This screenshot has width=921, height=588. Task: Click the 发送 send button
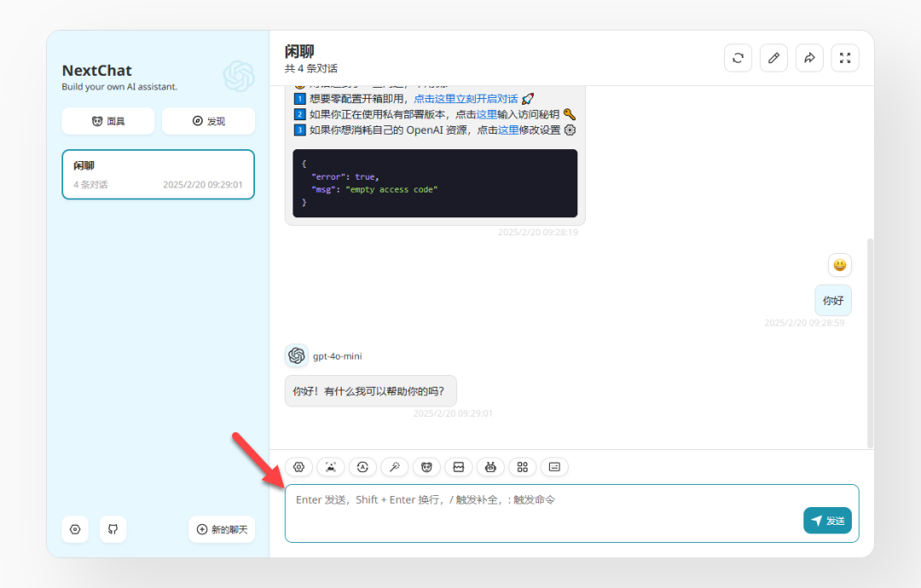pos(827,521)
